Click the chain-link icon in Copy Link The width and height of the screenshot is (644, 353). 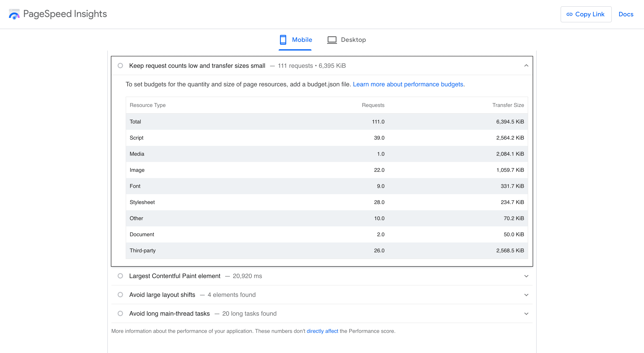point(570,14)
